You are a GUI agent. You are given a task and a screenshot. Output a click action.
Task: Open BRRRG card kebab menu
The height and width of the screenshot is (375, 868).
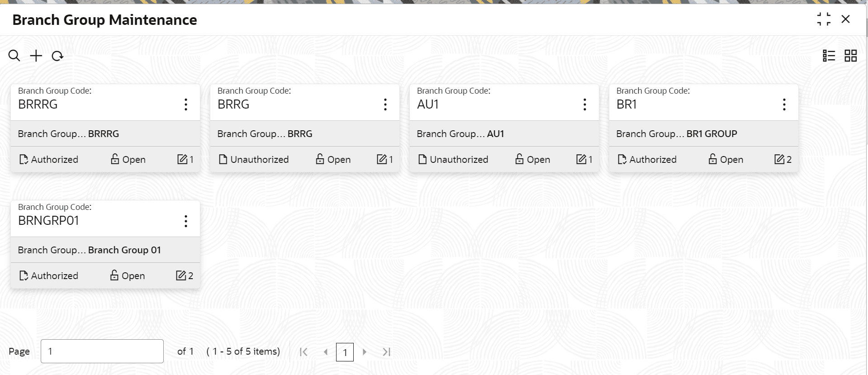(186, 104)
